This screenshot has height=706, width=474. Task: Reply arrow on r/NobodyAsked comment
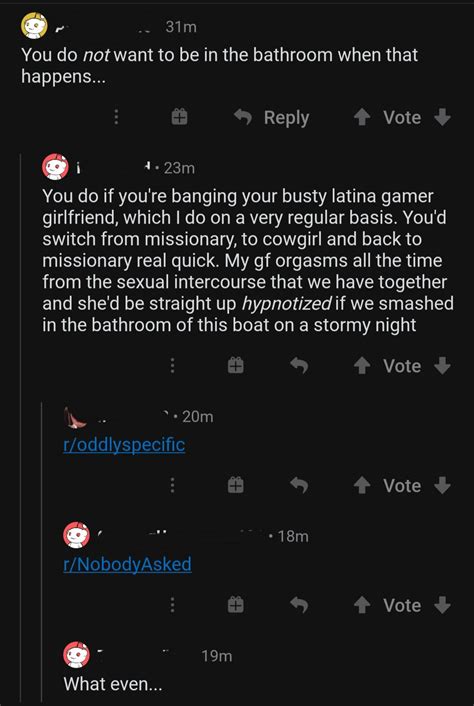299,605
